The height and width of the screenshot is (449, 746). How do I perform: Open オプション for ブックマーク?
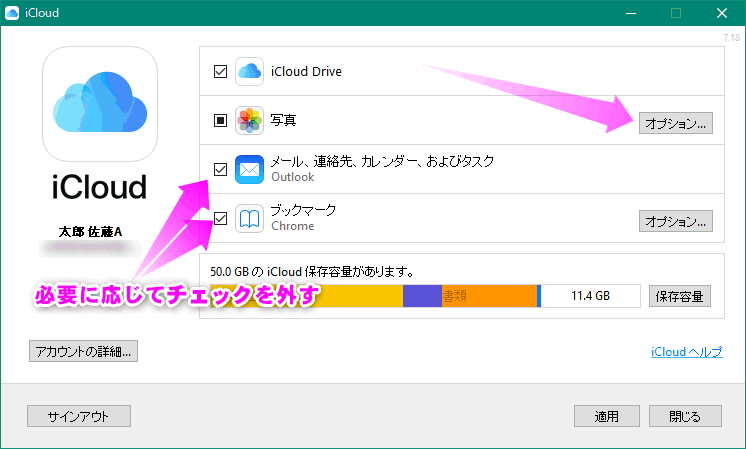coord(676,220)
